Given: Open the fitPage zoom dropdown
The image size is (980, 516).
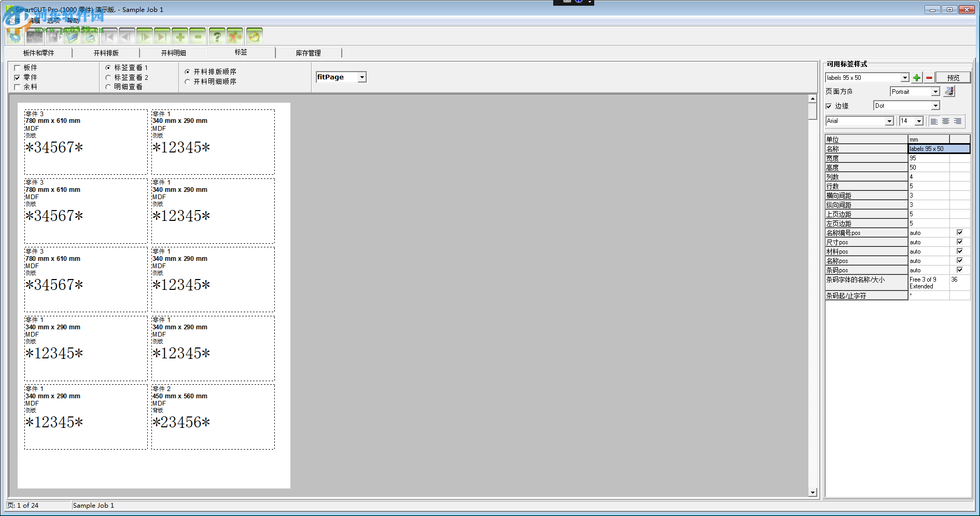Looking at the screenshot, I should tap(362, 77).
